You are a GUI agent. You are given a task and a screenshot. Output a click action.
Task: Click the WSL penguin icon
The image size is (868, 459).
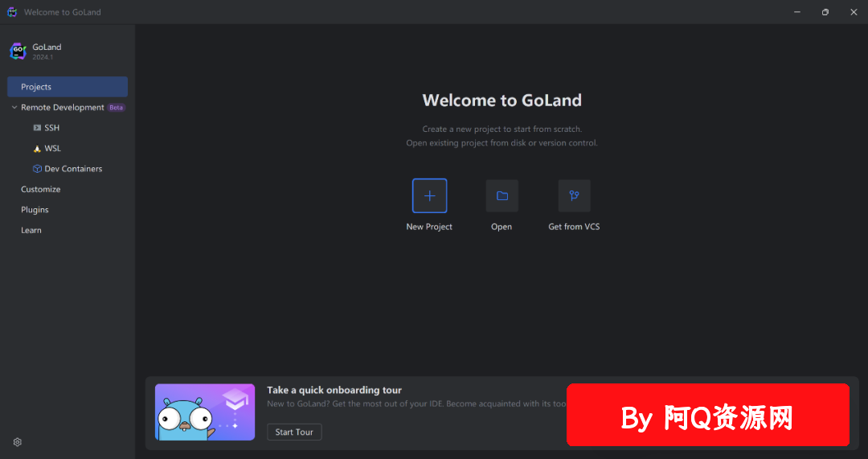[37, 149]
